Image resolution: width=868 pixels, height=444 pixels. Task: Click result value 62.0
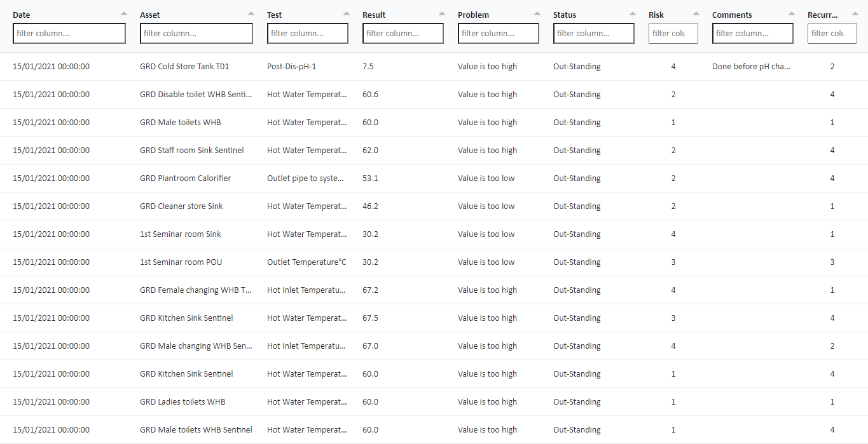(x=370, y=150)
